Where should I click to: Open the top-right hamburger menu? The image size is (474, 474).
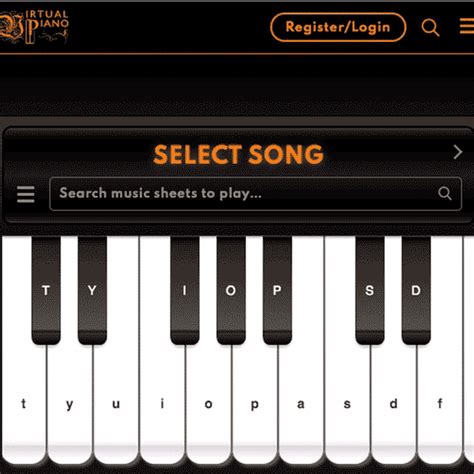click(x=467, y=26)
